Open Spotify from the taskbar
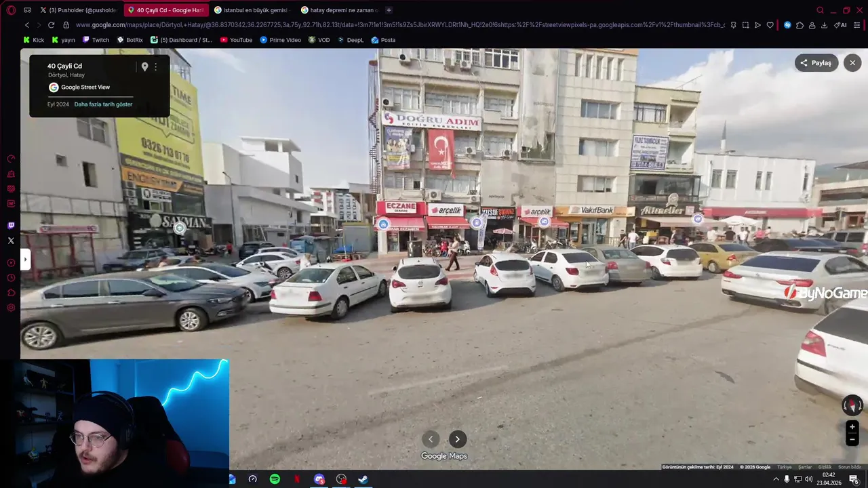Viewport: 868px width, 488px height. [x=275, y=479]
